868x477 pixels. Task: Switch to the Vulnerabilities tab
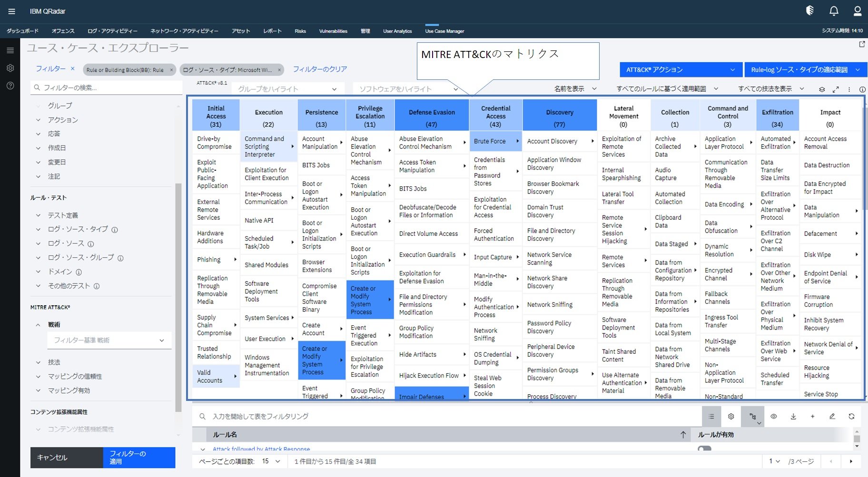tap(333, 31)
